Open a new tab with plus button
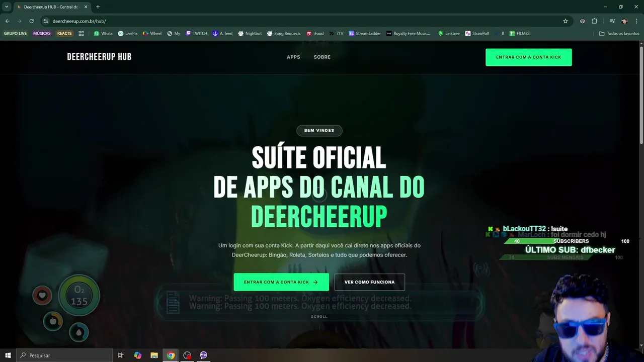This screenshot has width=644, height=362. tap(98, 7)
